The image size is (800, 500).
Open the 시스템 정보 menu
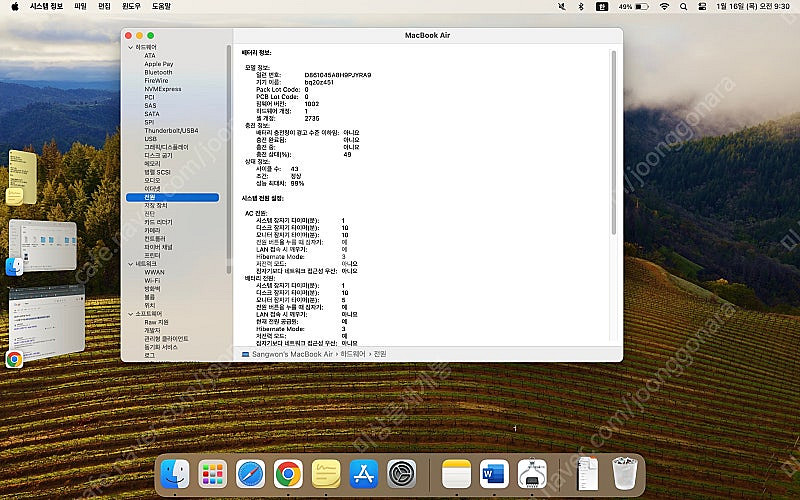click(x=46, y=7)
